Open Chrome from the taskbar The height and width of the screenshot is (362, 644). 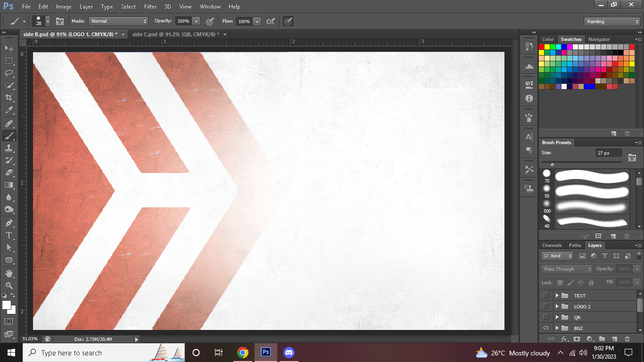(x=243, y=353)
